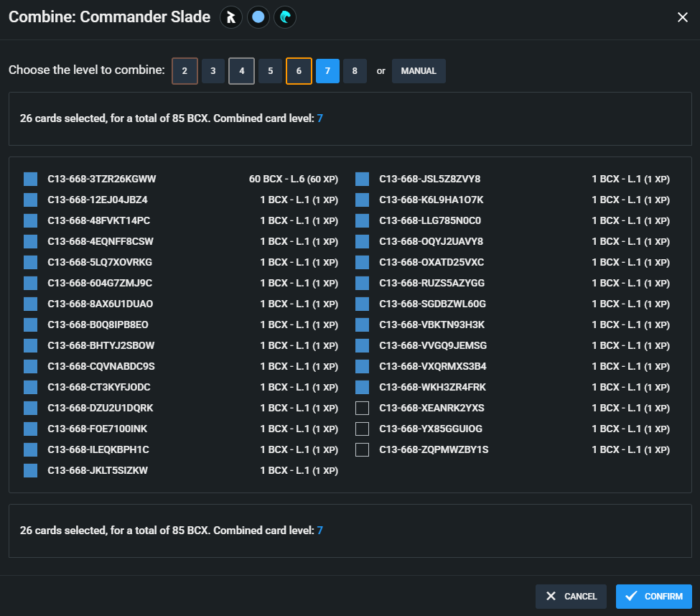Click the cyan wave element icon

(285, 17)
